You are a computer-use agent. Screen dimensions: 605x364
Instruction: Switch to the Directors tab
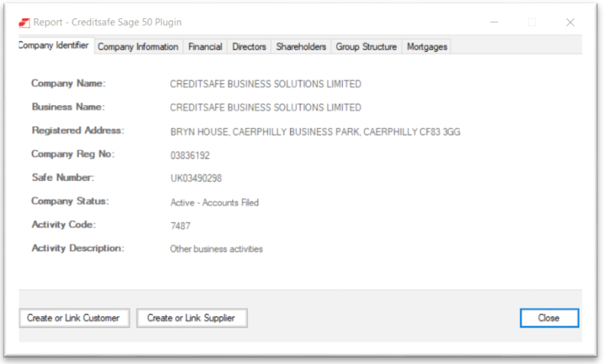pyautogui.click(x=249, y=47)
